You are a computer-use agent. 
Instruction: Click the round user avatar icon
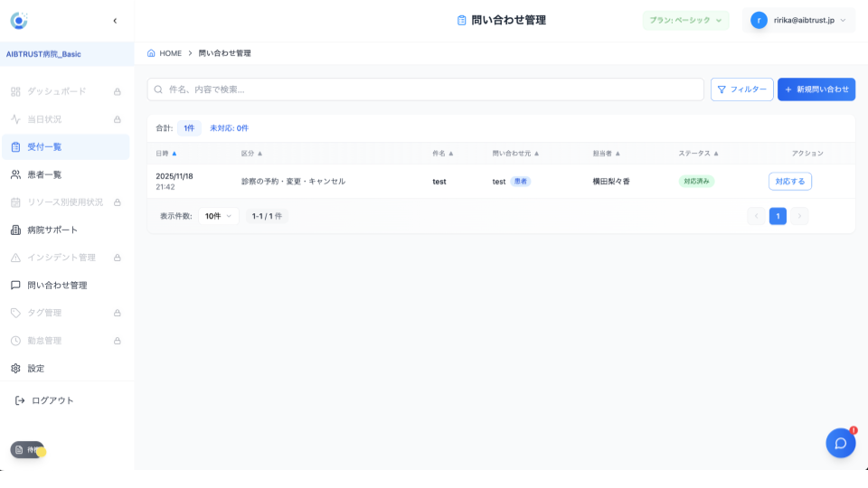[759, 21]
